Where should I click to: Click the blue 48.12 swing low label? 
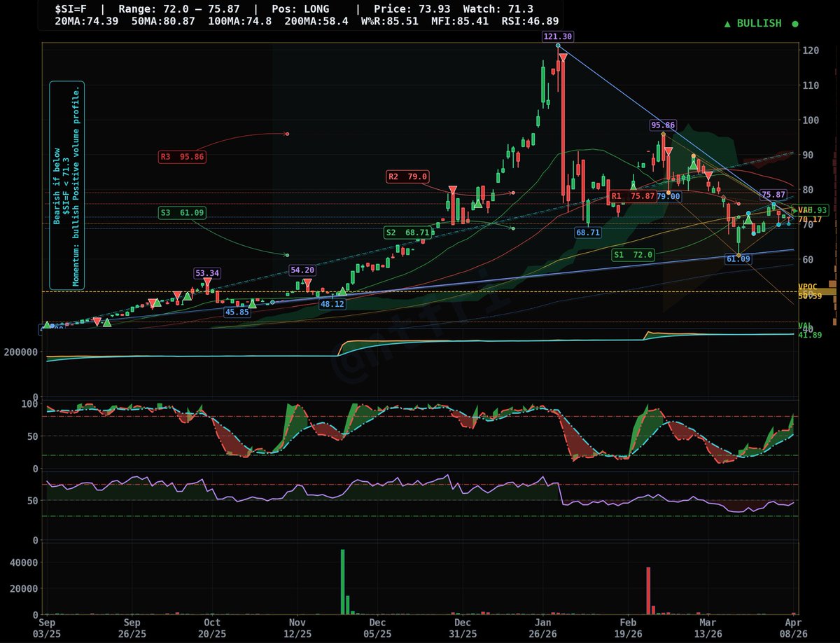pos(332,305)
